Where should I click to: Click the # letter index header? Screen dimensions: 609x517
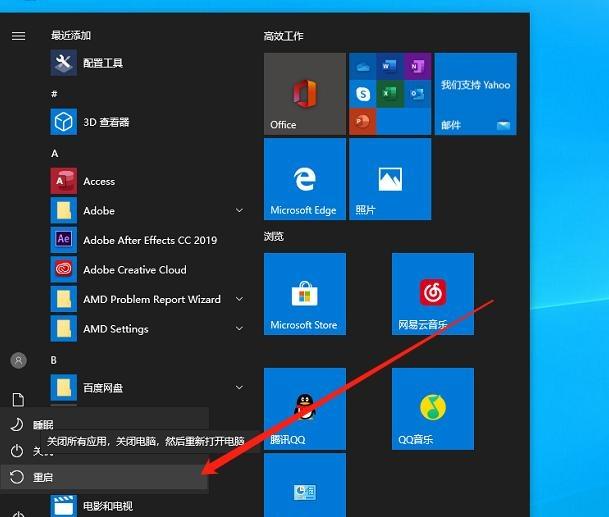tap(54, 94)
